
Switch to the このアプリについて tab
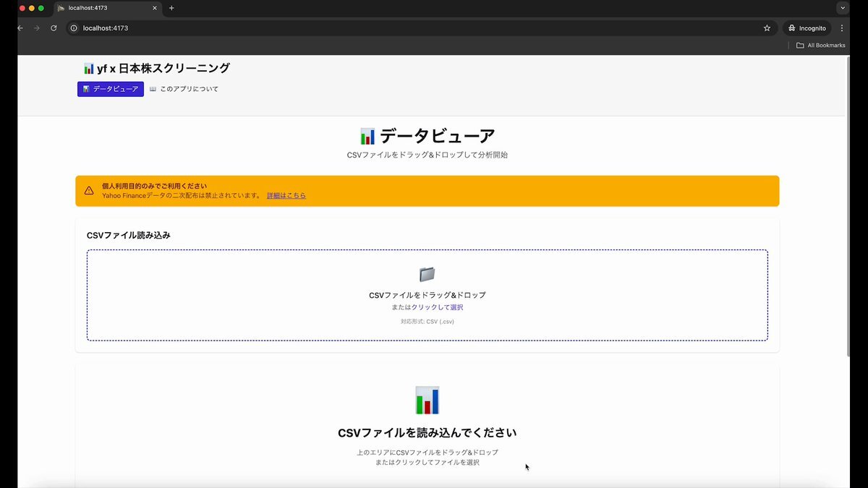pos(184,89)
